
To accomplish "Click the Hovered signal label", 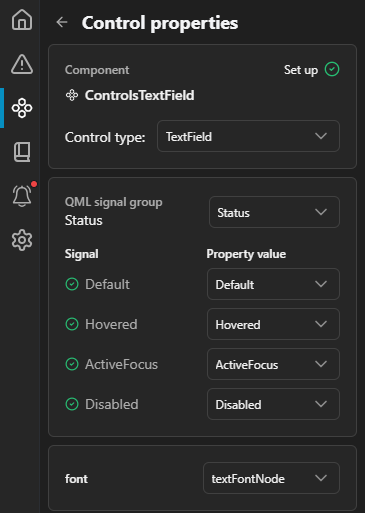I will pos(111,324).
